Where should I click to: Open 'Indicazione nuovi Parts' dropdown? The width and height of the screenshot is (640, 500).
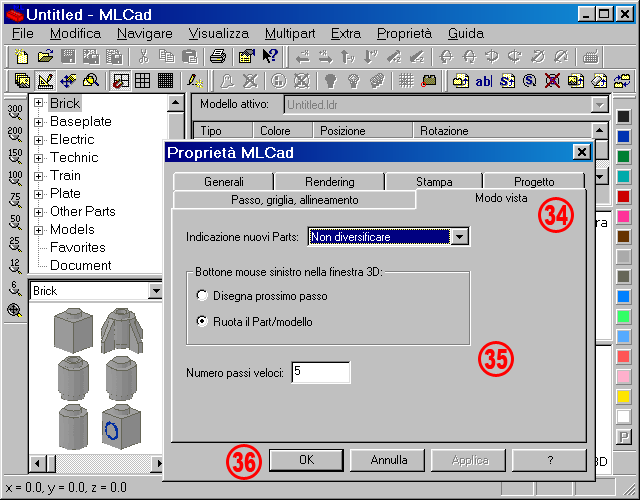pos(460,237)
